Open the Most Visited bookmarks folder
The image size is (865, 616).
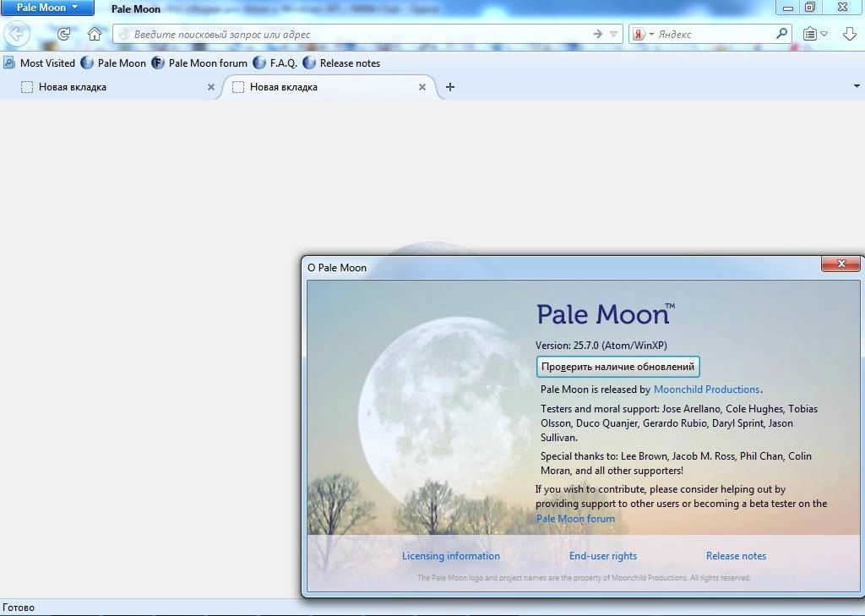pos(39,63)
